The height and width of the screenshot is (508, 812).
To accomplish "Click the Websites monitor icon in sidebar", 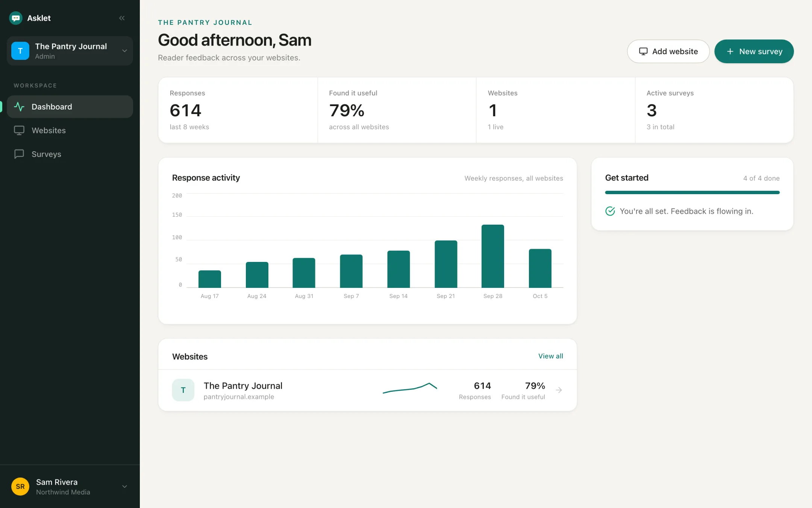I will point(19,131).
